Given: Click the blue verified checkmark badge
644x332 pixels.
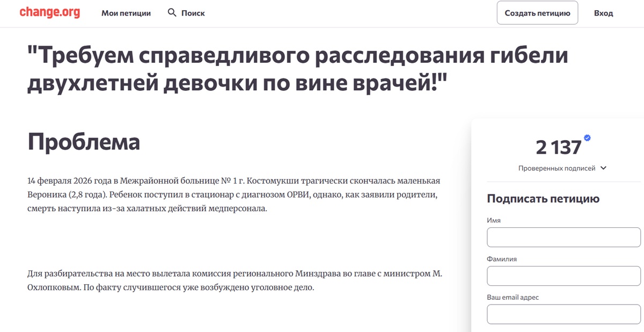Looking at the screenshot, I should pos(587,138).
